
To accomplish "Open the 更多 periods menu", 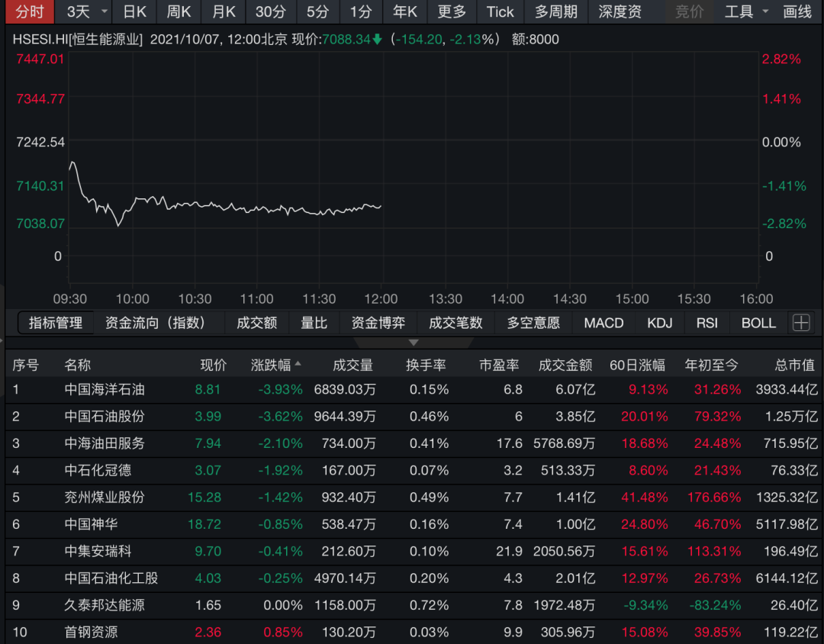I will click(x=452, y=11).
